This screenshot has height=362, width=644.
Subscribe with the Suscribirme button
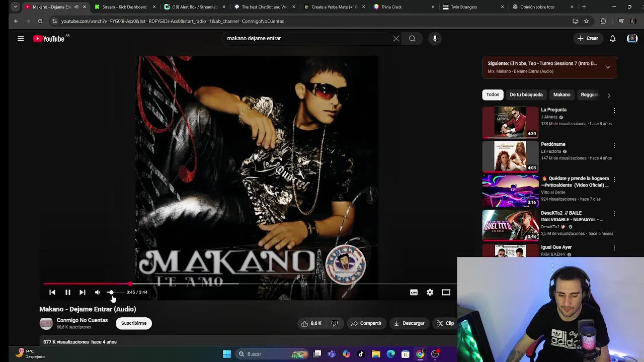(x=134, y=323)
